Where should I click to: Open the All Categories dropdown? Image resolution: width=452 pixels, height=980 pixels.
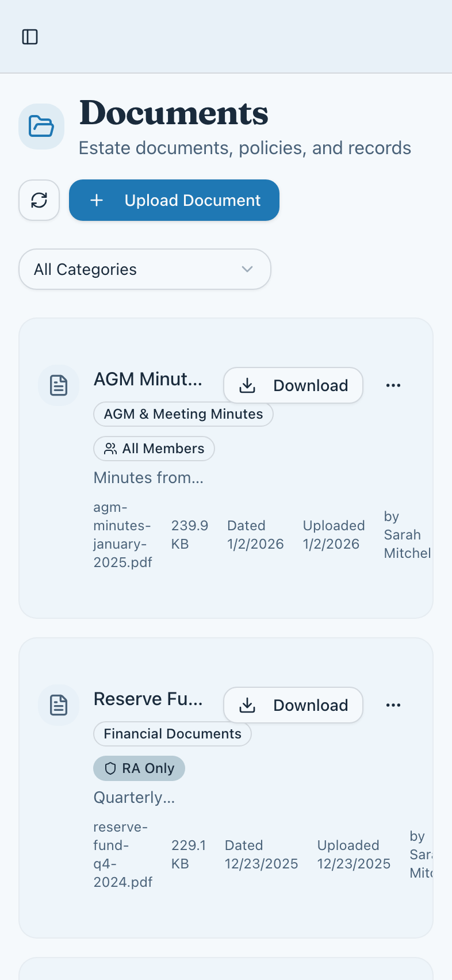pos(144,269)
